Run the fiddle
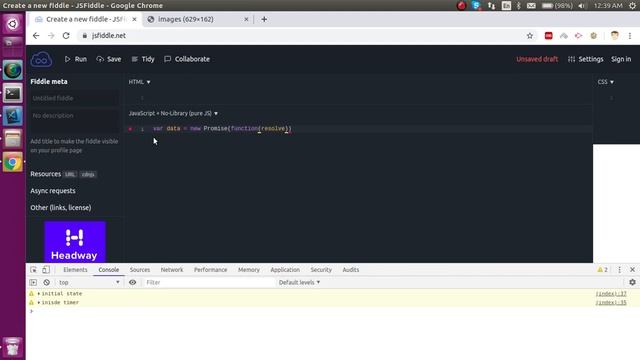The height and width of the screenshot is (360, 640). pos(76,59)
